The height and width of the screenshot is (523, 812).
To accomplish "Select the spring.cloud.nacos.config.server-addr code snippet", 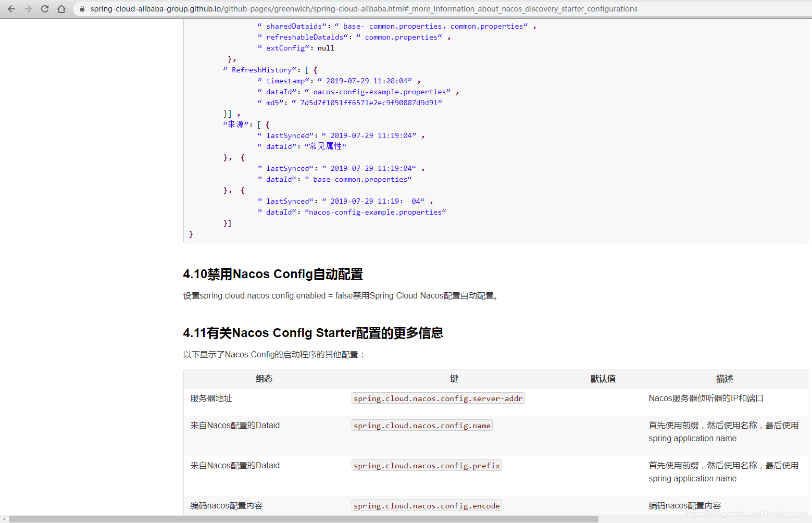I will coord(438,398).
